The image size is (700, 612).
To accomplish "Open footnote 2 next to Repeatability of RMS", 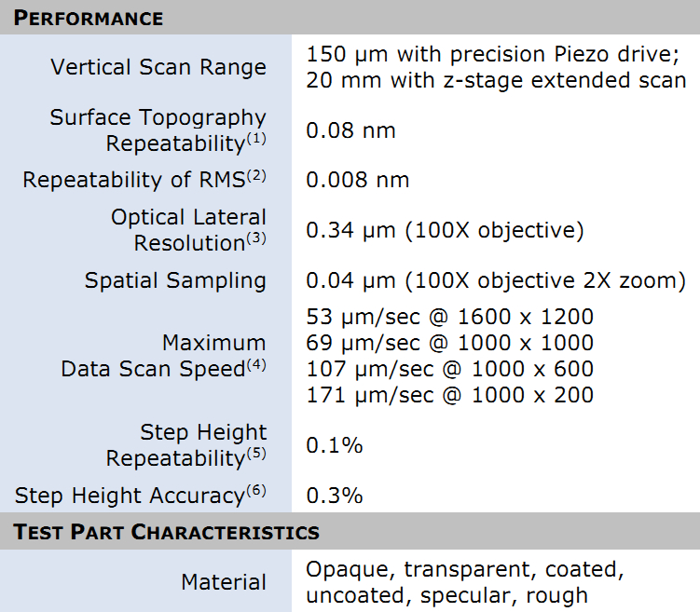I will (x=257, y=175).
